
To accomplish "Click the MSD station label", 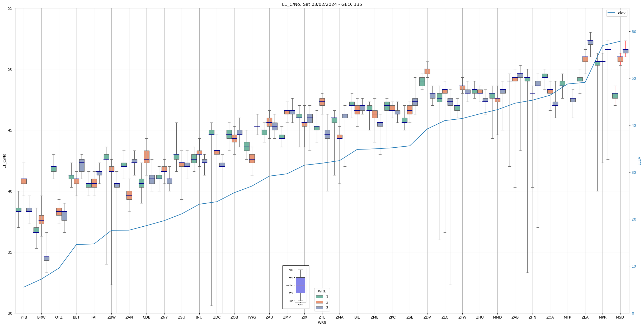I will pos(620,317).
